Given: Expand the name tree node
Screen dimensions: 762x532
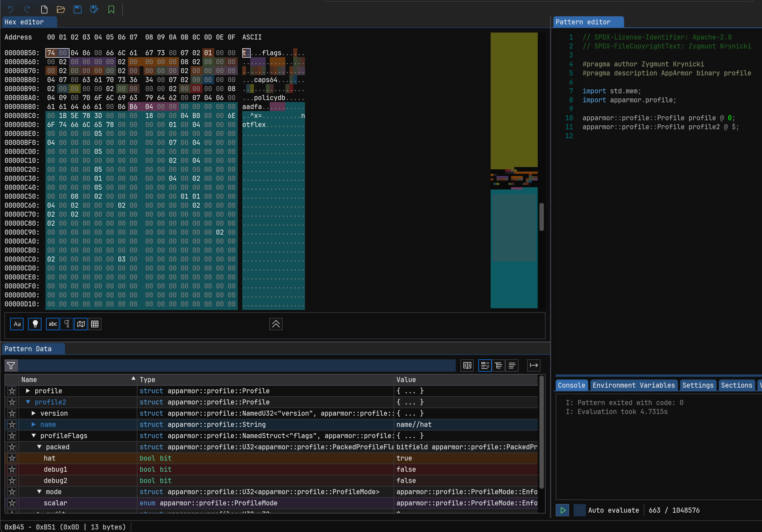Looking at the screenshot, I should (x=34, y=424).
